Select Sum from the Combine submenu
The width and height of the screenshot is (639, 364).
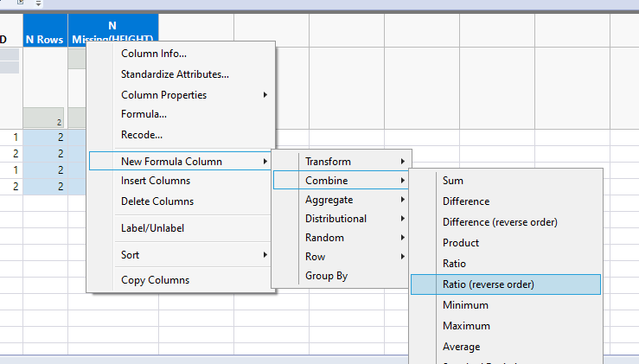pos(453,181)
